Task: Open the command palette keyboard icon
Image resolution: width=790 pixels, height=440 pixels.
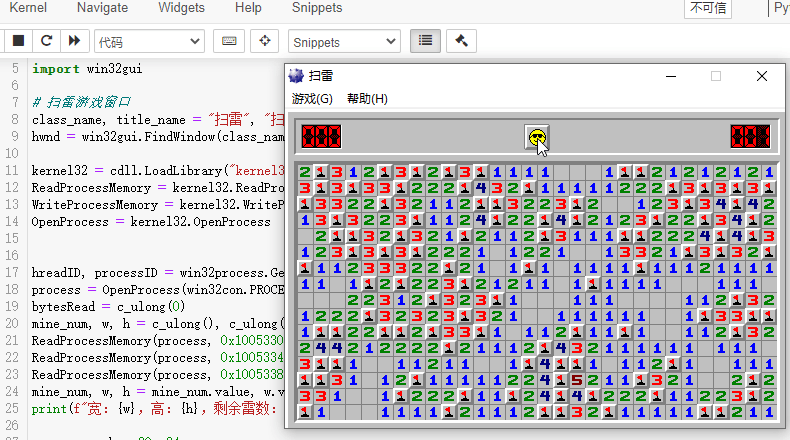Action: (x=229, y=41)
